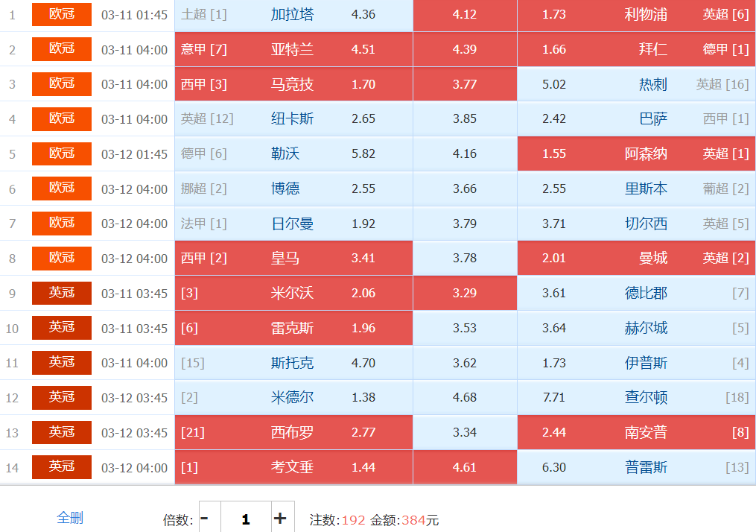Deselect 皇马 home win odds 3.41
This screenshot has width=756, height=532.
click(293, 258)
